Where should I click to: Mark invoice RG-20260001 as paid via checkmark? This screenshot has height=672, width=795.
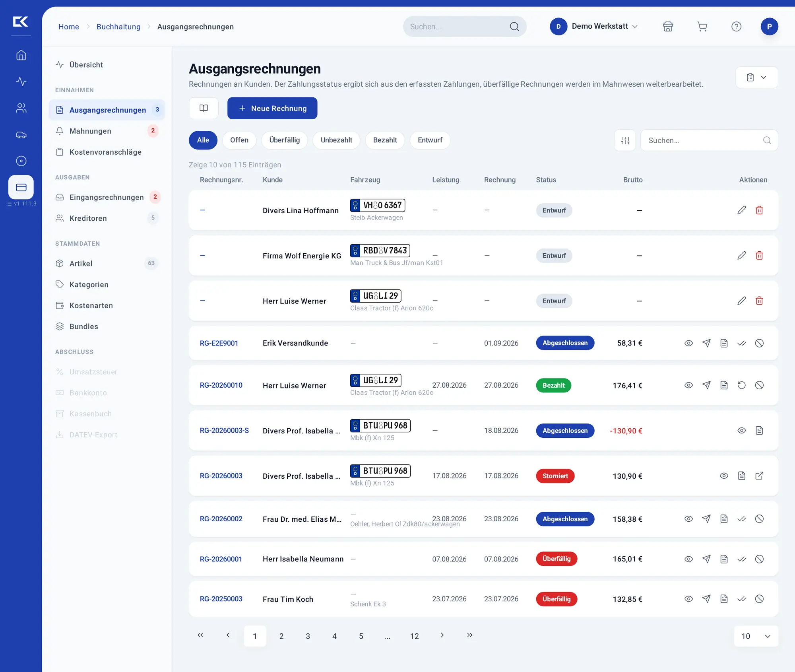(x=741, y=559)
